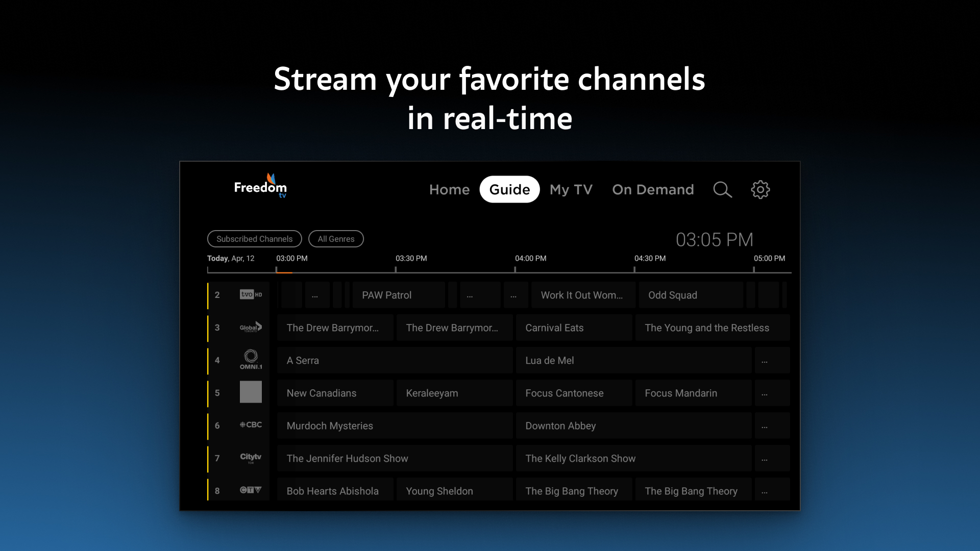Select the OMNI.1 channel logo
The width and height of the screenshot is (980, 551).
(251, 360)
